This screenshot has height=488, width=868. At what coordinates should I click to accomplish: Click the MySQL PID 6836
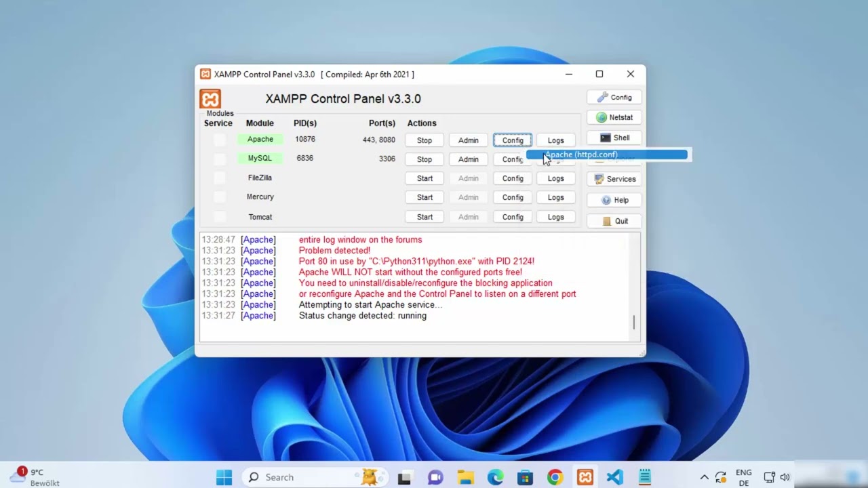click(305, 158)
